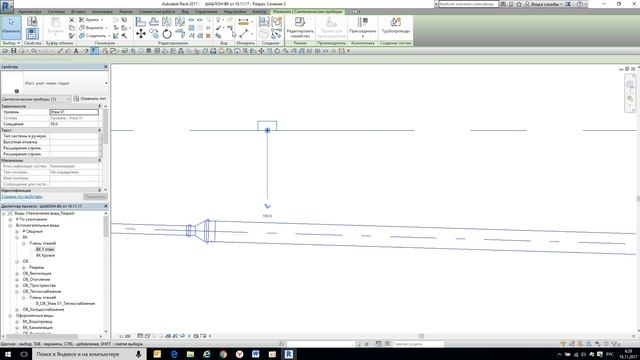Open Chrome from the Windows taskbar
This screenshot has width=640, height=360.
click(x=223, y=354)
